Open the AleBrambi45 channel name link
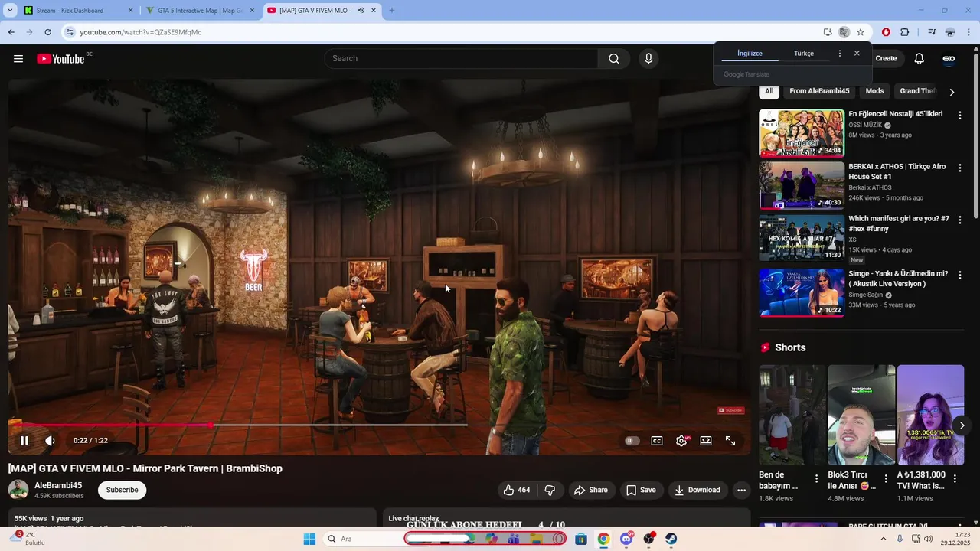This screenshot has width=980, height=551. [x=58, y=485]
